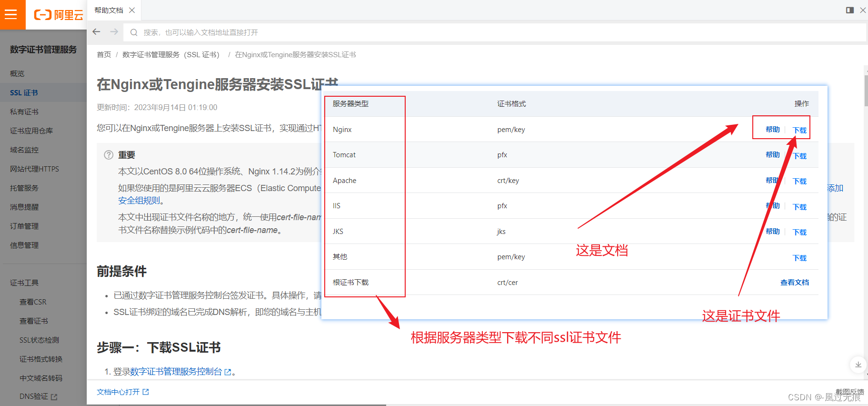Go back with the left arrow
Screen dimensions: 868x406
coord(97,32)
